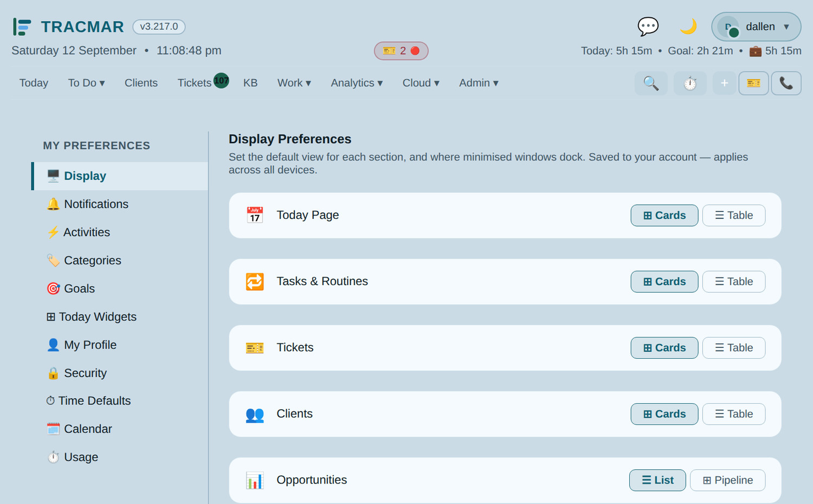
Task: Click the dallen user avatar
Action: (x=728, y=27)
